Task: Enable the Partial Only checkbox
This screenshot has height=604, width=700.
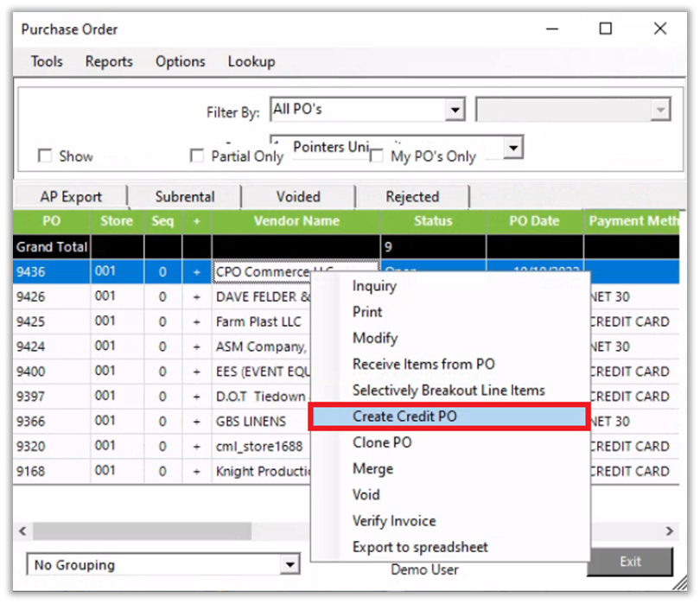Action: (x=197, y=156)
